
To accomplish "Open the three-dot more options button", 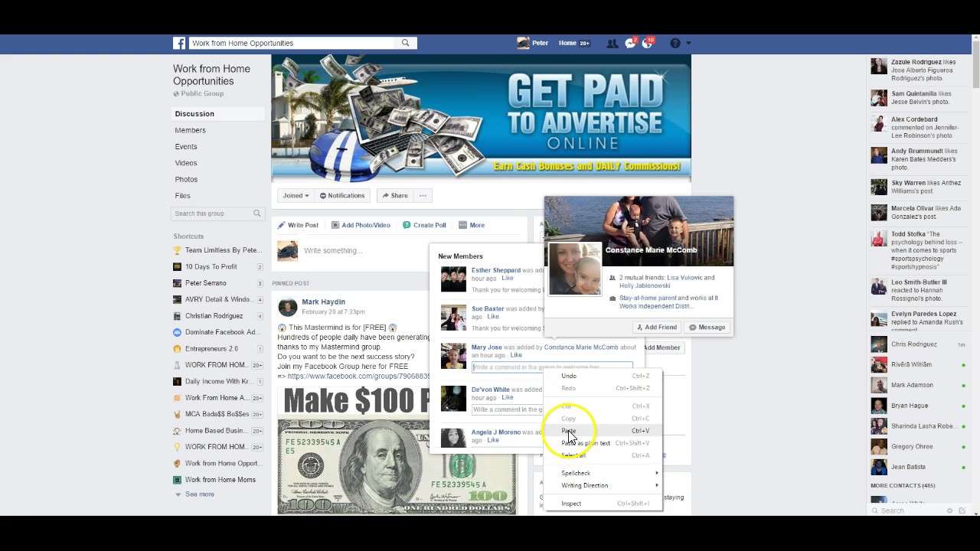I will coord(423,196).
